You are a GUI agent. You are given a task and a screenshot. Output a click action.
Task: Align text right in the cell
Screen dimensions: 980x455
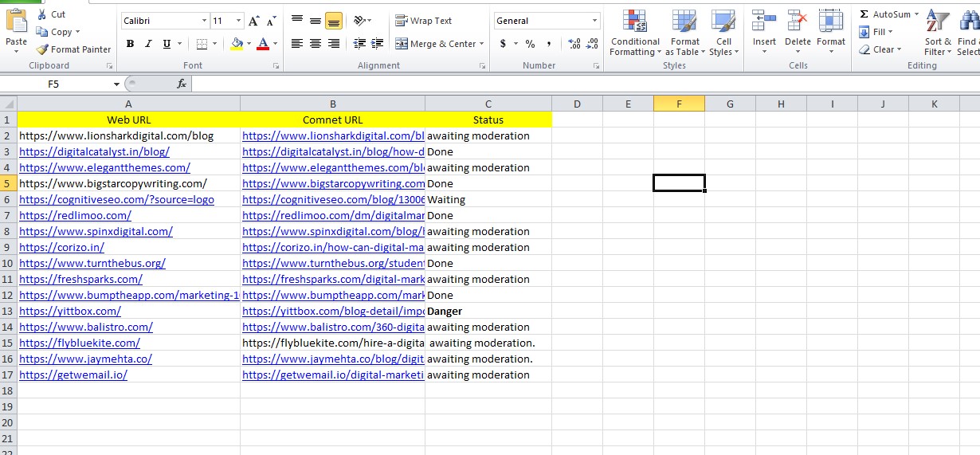point(334,44)
